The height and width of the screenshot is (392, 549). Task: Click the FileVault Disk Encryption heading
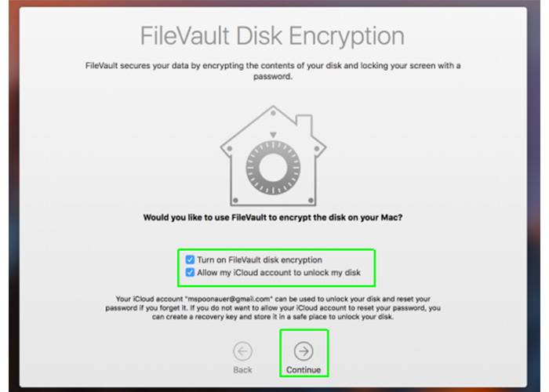[x=272, y=36]
